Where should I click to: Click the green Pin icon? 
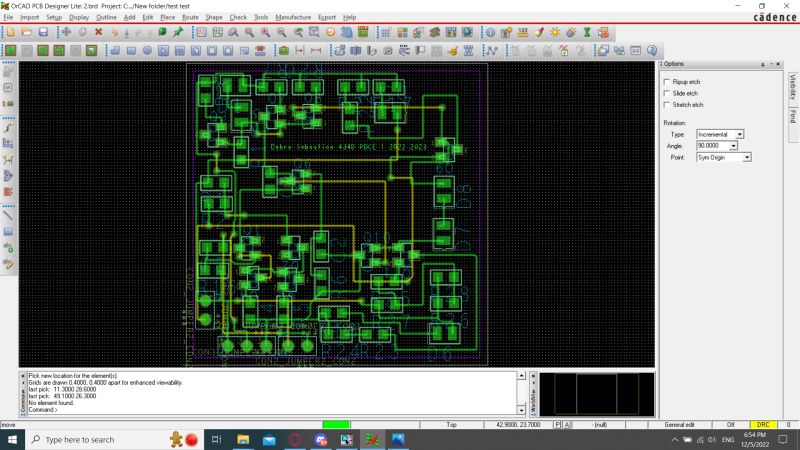point(178,33)
